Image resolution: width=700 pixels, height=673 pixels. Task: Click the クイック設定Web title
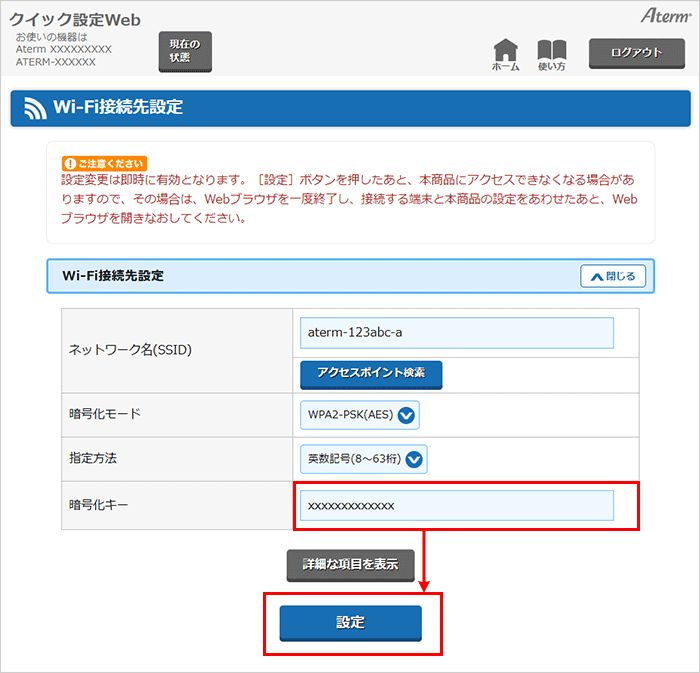pyautogui.click(x=75, y=19)
